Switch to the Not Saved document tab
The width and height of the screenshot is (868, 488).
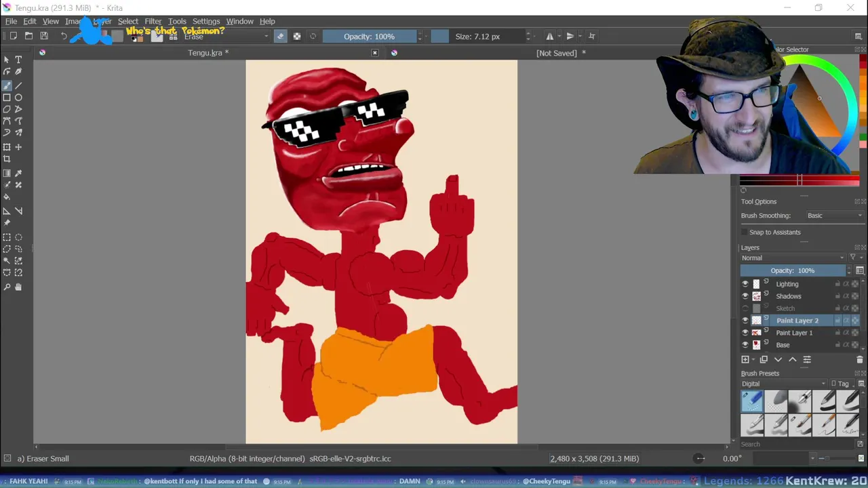561,53
